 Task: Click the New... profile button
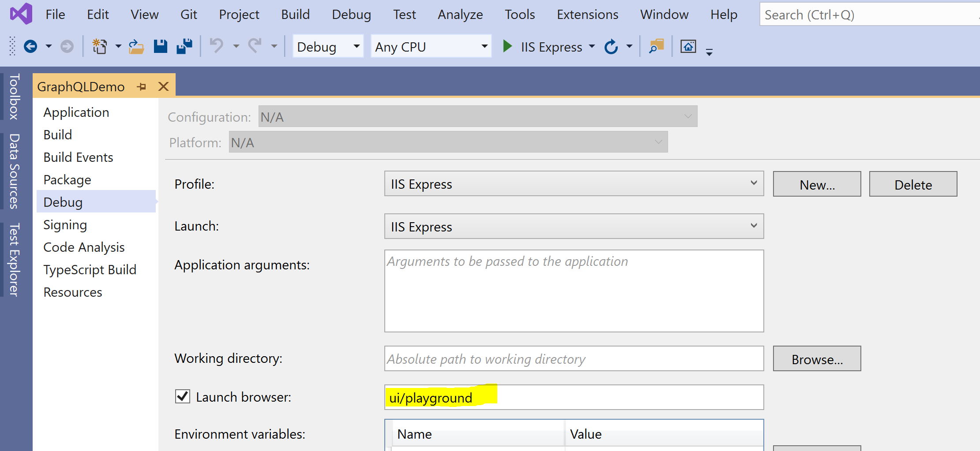tap(817, 184)
